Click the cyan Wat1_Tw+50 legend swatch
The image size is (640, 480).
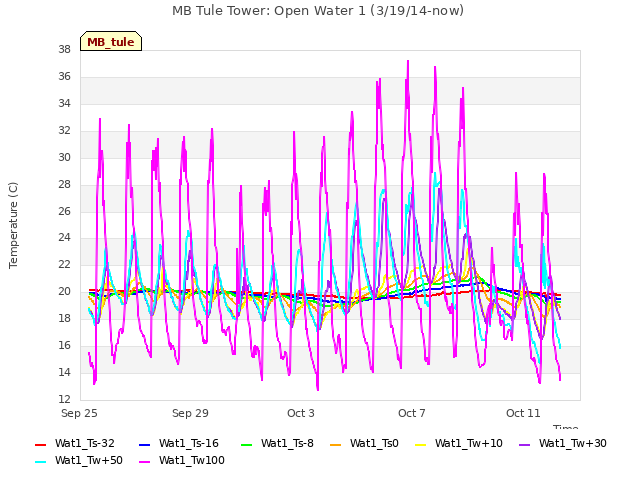coord(40,462)
